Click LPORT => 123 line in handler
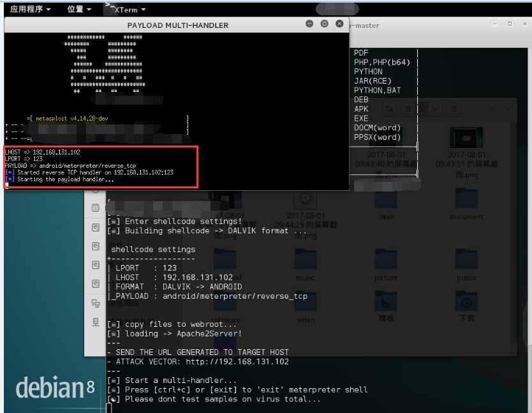This screenshot has height=413, width=532. point(24,159)
